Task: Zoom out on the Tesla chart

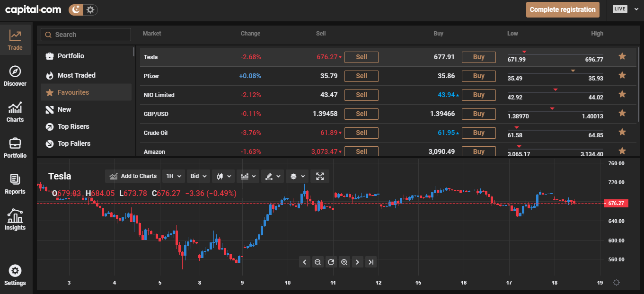Action: 318,262
